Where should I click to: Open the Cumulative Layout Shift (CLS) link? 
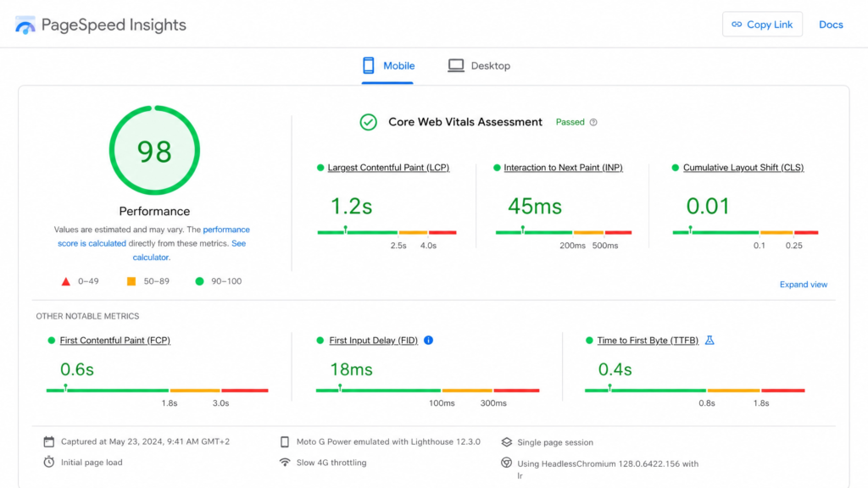point(743,168)
